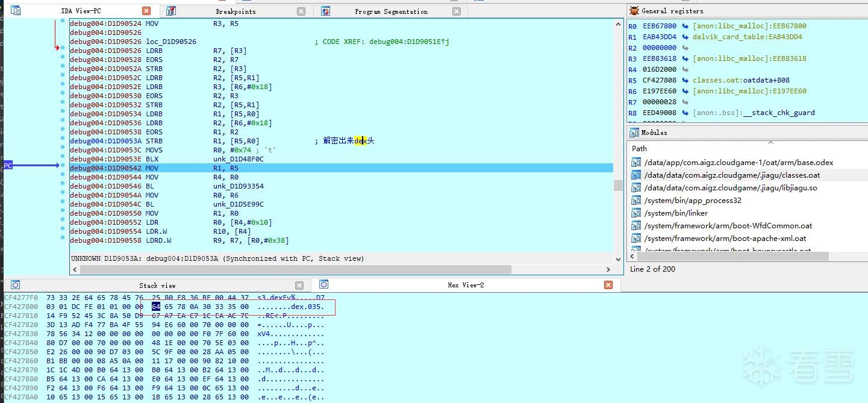Click the classes.oat:oatdata+808 reference
The height and width of the screenshot is (403, 868).
coord(741,80)
